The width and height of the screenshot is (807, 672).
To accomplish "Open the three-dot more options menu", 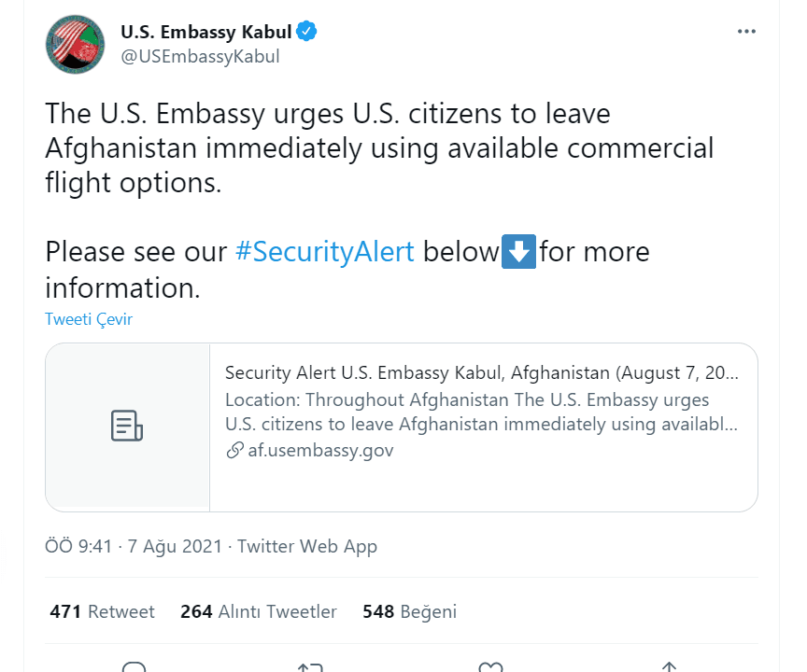I will point(746,32).
